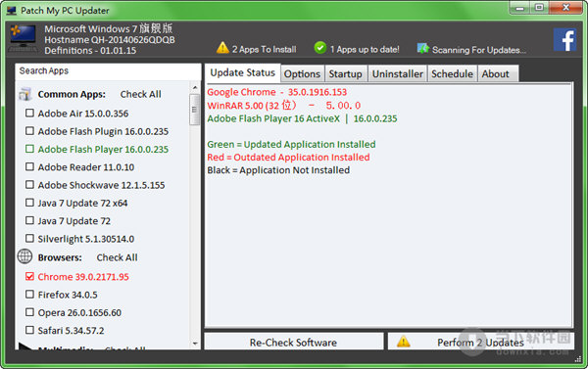Check the Firefox 34.0.5 checkbox

tap(29, 295)
